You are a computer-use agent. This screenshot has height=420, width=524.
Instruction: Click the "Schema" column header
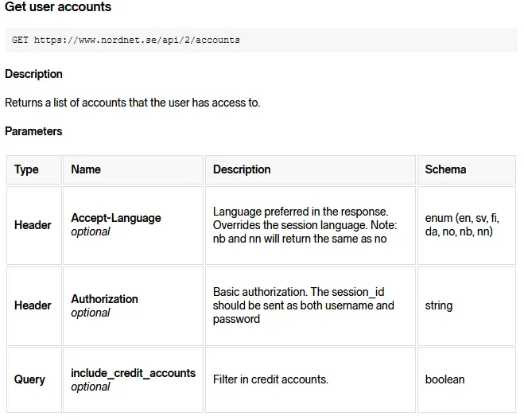[445, 169]
